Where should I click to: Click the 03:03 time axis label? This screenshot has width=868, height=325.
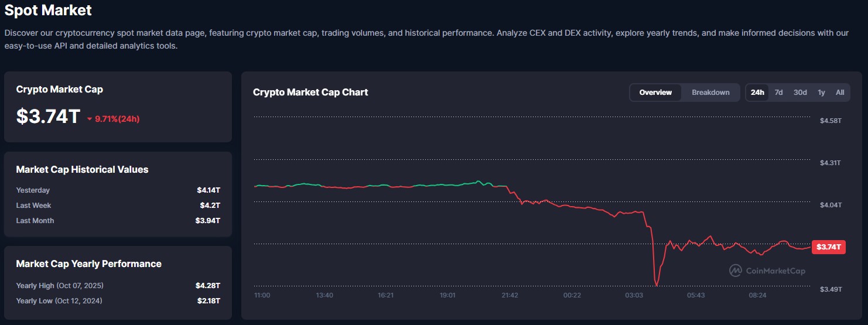point(634,295)
